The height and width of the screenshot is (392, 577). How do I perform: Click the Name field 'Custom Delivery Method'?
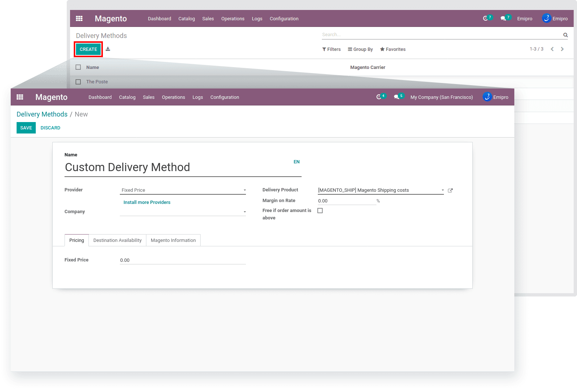tap(183, 167)
